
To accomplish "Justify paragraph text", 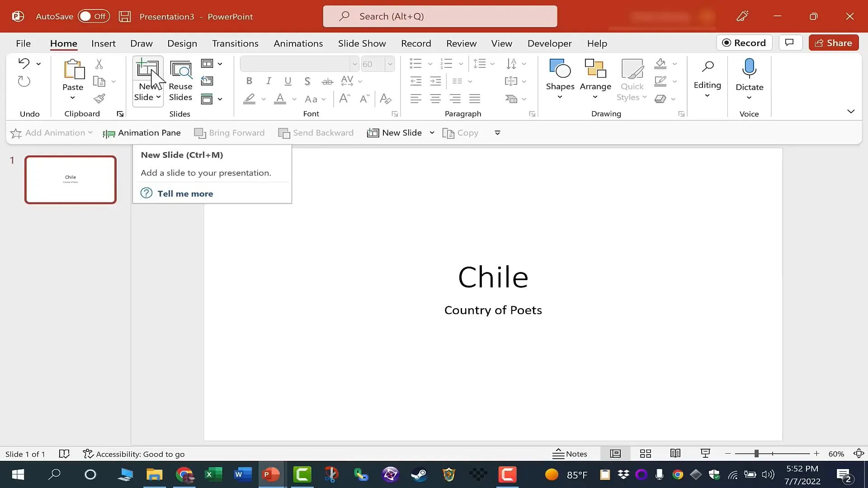I will coord(475,99).
